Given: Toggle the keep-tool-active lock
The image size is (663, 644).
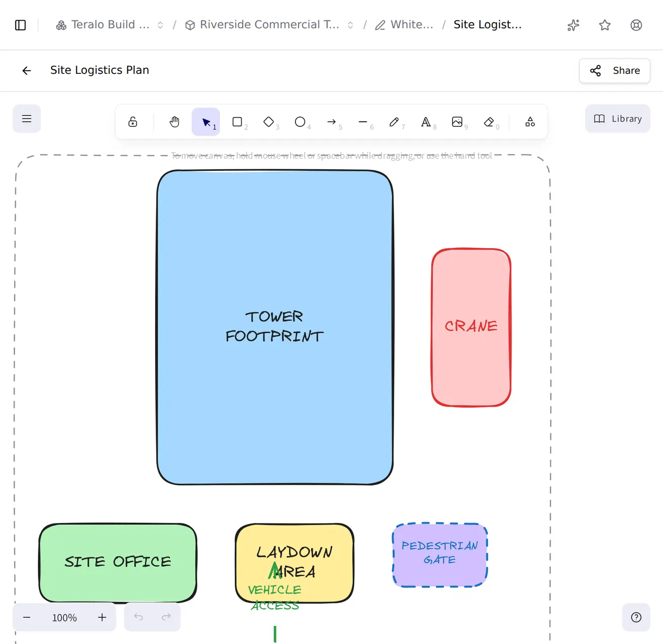Looking at the screenshot, I should (x=133, y=122).
